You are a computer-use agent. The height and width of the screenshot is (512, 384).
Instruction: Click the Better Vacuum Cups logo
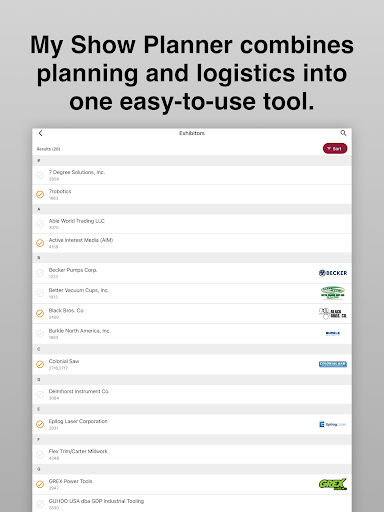click(x=333, y=293)
